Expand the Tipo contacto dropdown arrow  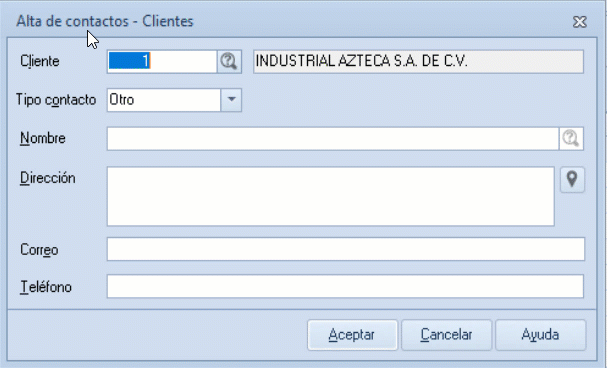231,100
